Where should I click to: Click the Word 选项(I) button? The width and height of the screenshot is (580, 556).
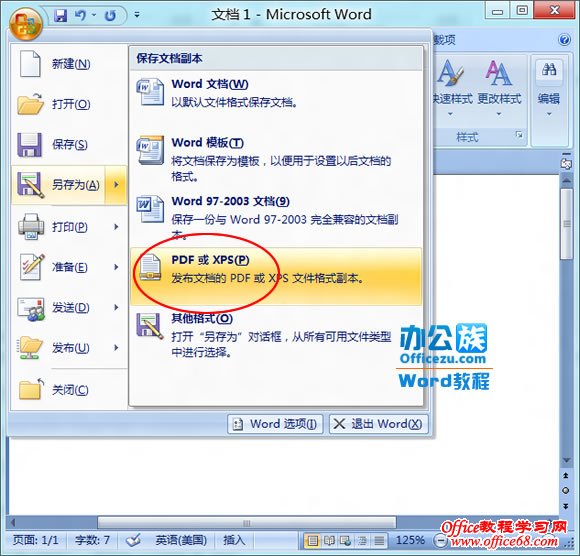pyautogui.click(x=275, y=424)
